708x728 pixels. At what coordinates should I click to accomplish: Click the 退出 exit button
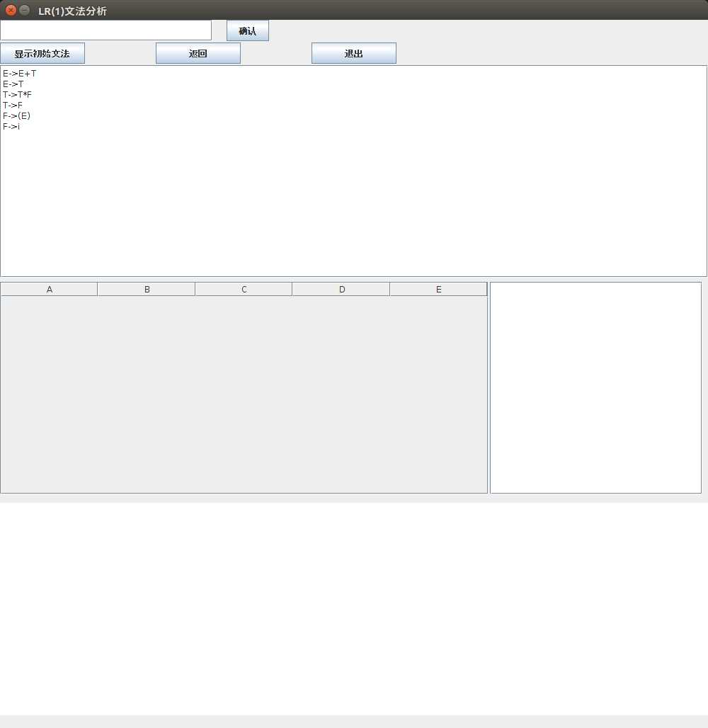coord(354,53)
